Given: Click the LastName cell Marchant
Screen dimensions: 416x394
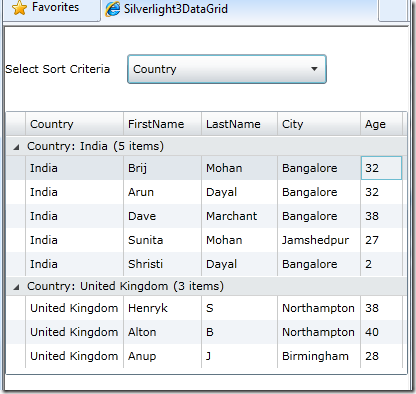Looking at the screenshot, I should (239, 216).
